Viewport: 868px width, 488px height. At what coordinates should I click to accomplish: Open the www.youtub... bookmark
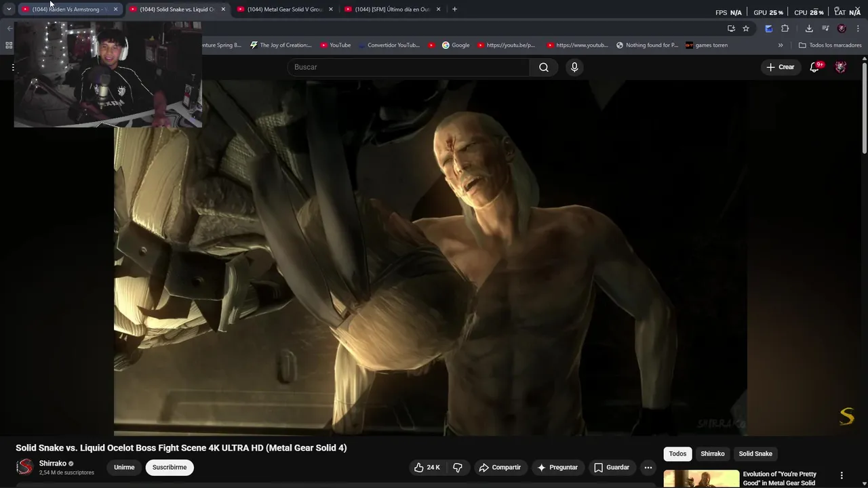point(577,45)
